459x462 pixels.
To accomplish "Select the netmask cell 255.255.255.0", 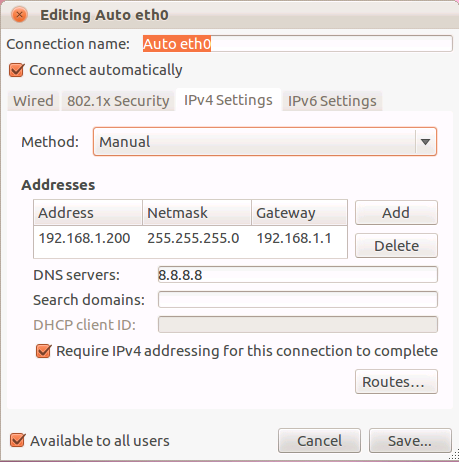I will pyautogui.click(x=193, y=238).
